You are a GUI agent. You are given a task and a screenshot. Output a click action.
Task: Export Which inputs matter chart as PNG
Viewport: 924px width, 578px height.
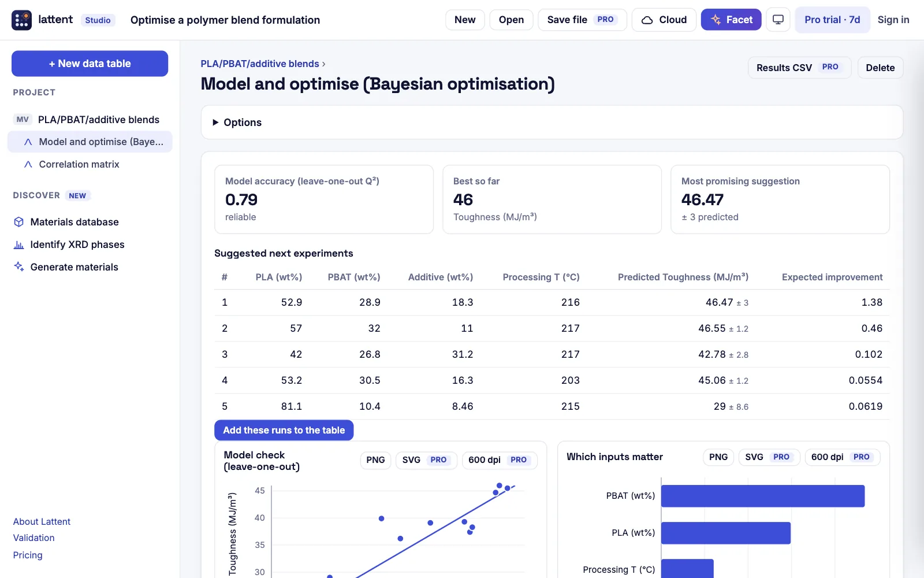tap(718, 457)
